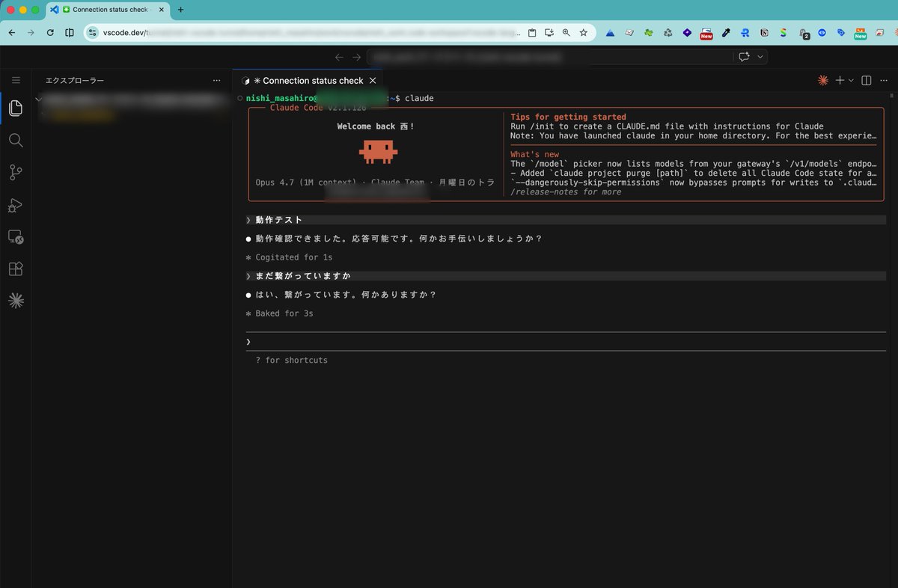Screen dimensions: 898x588
Task: Click the clipboard icon in address bar
Action: pos(532,33)
